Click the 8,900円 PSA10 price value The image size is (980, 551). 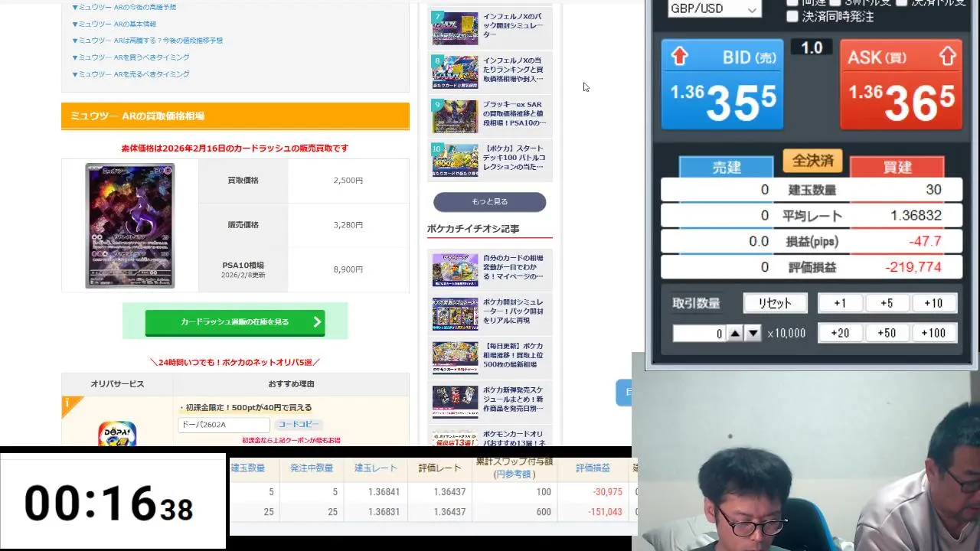pos(348,269)
